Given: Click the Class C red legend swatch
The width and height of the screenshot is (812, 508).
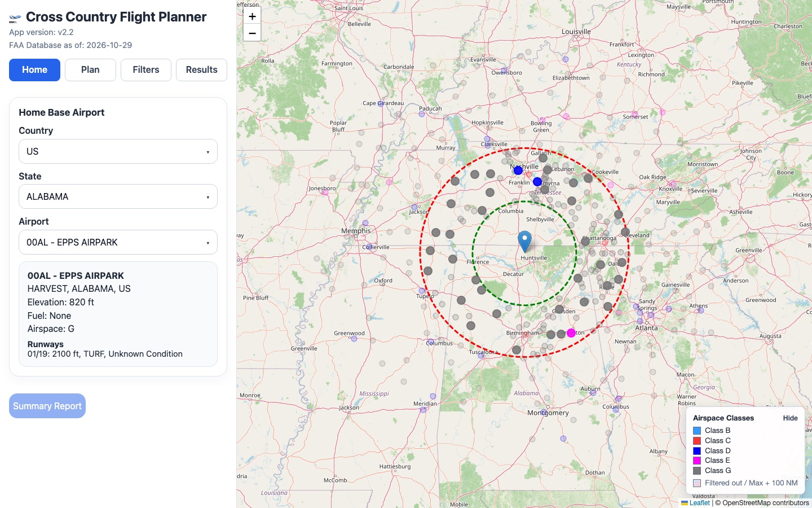Looking at the screenshot, I should [697, 441].
